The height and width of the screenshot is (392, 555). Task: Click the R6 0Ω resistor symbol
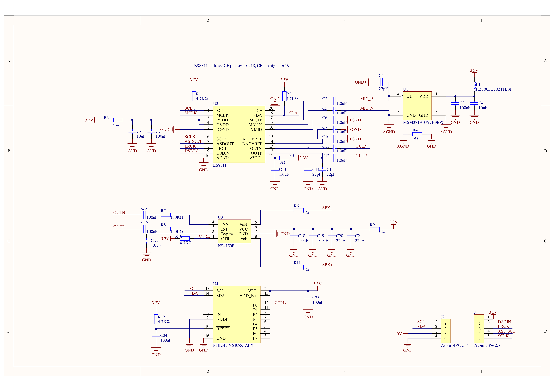[299, 210]
